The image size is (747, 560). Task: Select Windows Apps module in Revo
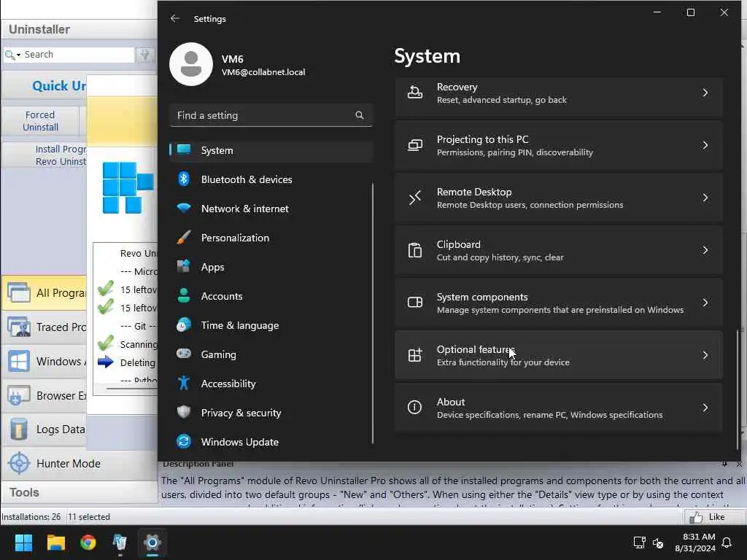[44, 361]
